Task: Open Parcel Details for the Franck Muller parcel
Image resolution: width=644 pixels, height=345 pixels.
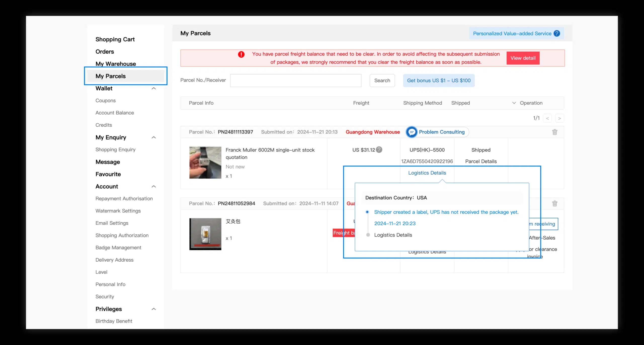Action: (x=481, y=161)
